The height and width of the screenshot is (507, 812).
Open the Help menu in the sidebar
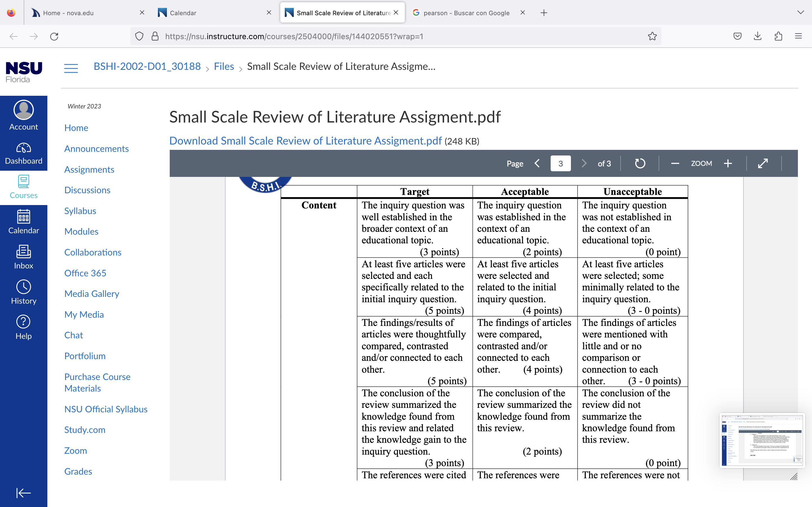(x=23, y=327)
